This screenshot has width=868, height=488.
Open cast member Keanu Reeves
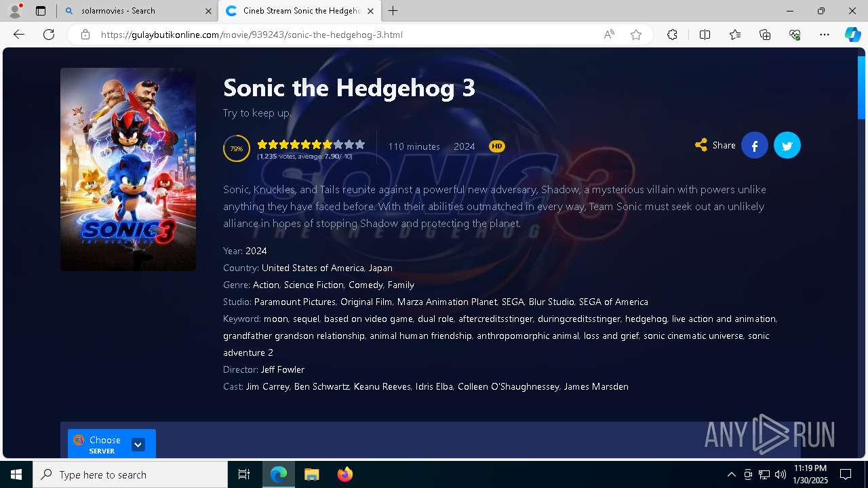[382, 386]
